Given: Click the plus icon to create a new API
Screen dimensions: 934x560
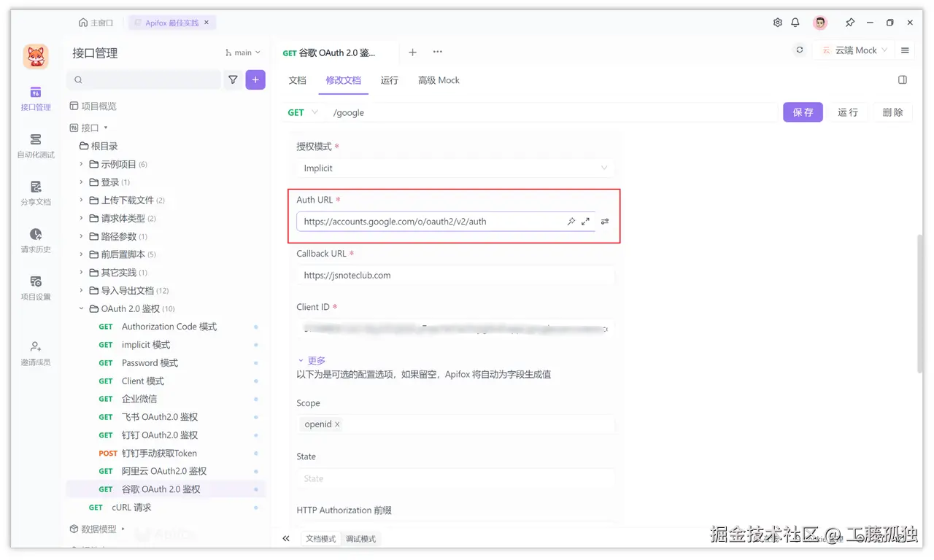Looking at the screenshot, I should (255, 79).
